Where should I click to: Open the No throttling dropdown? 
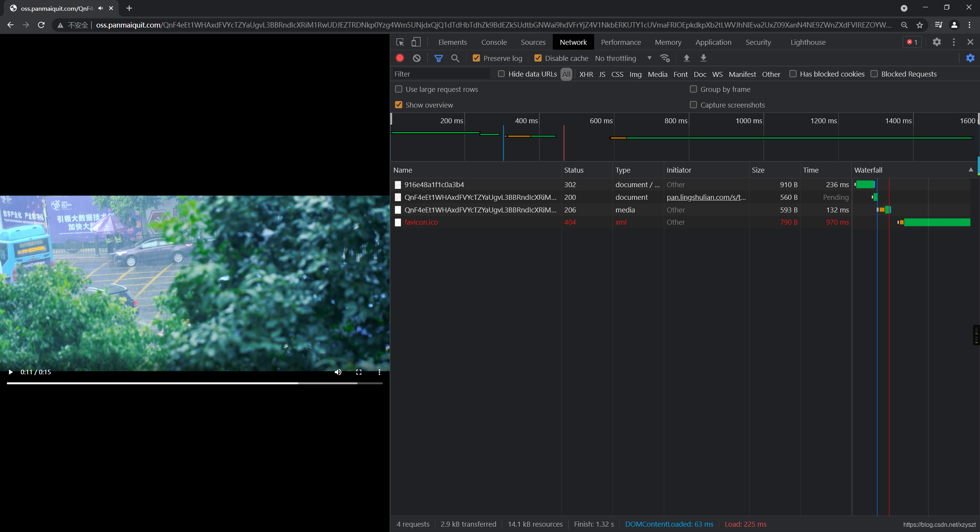(x=623, y=58)
